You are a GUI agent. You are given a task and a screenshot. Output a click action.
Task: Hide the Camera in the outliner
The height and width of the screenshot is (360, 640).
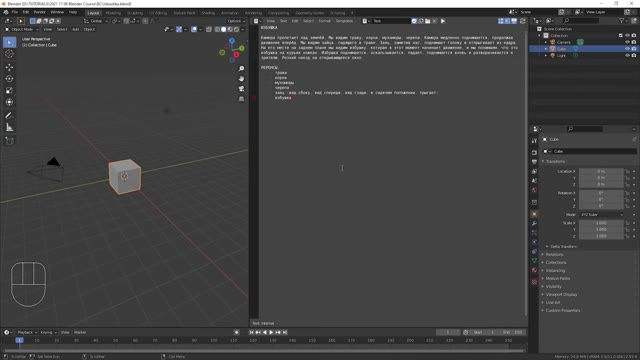pyautogui.click(x=627, y=42)
